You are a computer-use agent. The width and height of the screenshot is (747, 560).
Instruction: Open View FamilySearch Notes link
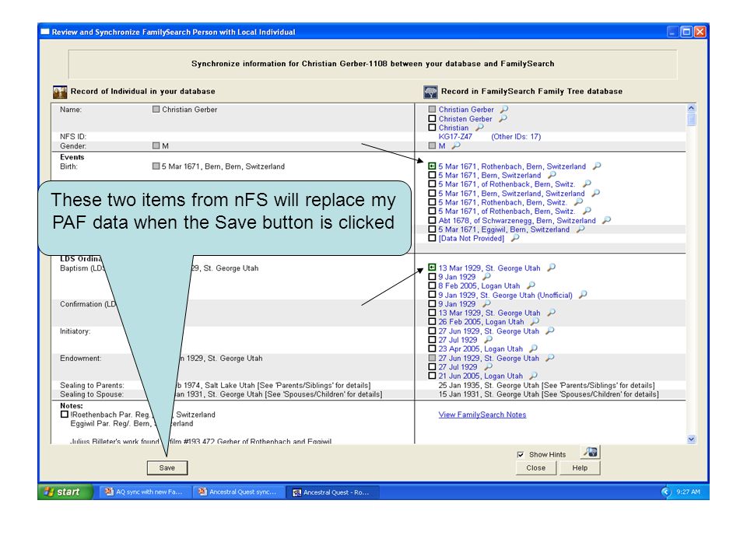(x=482, y=415)
